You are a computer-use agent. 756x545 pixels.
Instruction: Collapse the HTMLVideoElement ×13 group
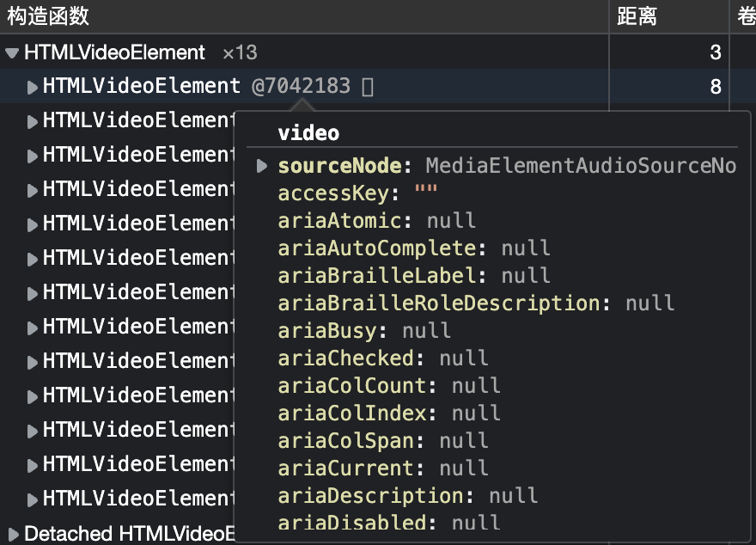pyautogui.click(x=12, y=52)
